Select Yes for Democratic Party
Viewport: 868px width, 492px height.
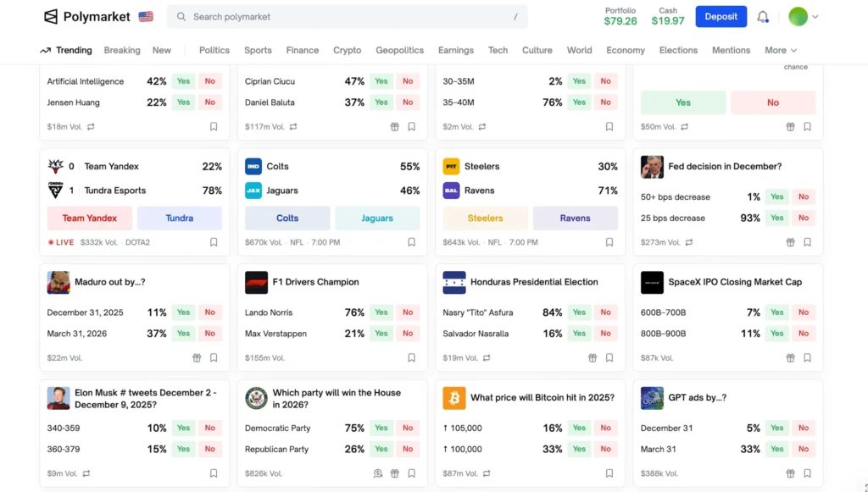(x=381, y=428)
